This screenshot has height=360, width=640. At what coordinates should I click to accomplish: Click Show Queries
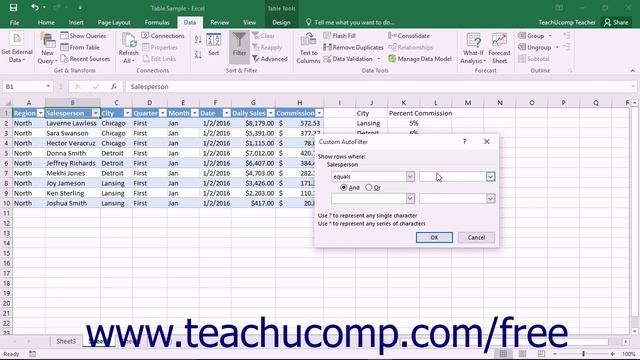click(83, 36)
